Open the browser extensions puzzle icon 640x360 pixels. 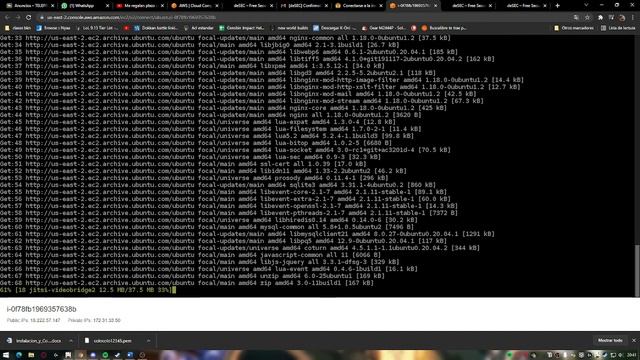(600, 18)
